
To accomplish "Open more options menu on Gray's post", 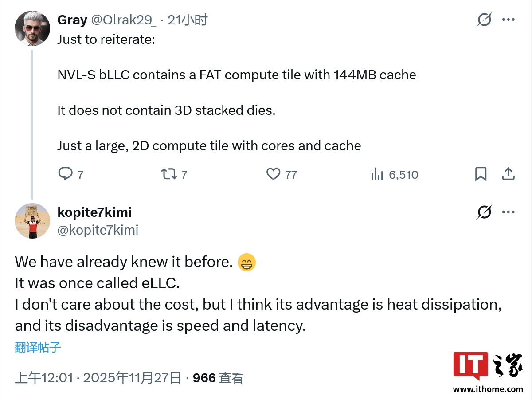I will [x=508, y=20].
